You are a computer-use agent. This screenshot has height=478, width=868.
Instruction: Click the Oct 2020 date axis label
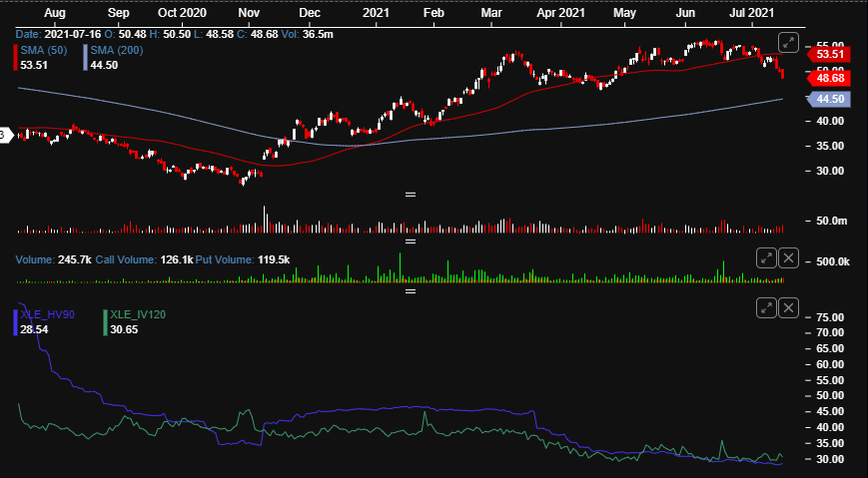182,13
